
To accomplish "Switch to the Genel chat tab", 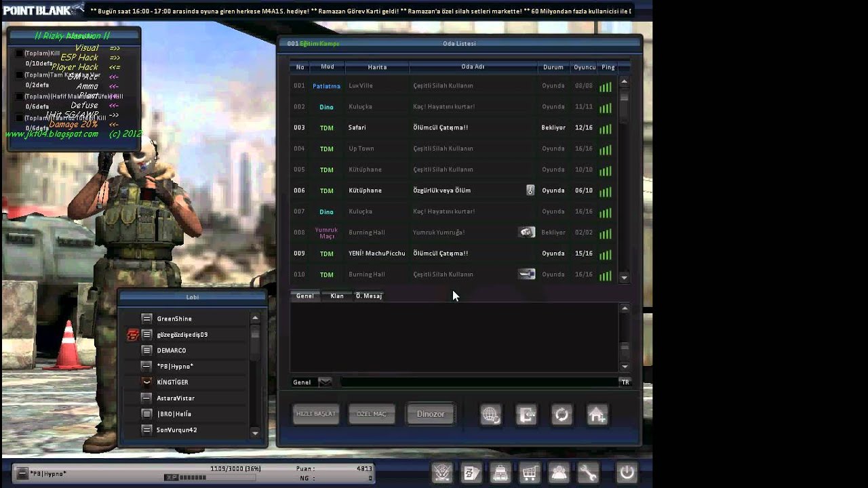I will tap(304, 296).
